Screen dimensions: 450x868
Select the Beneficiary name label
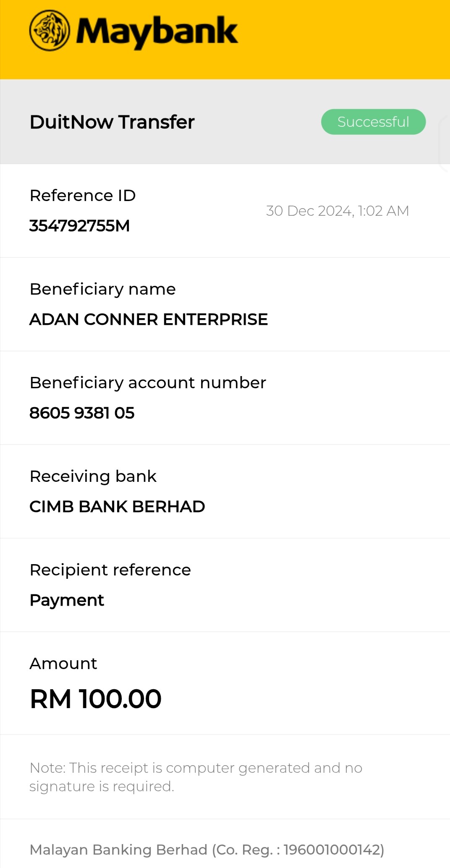tap(103, 289)
